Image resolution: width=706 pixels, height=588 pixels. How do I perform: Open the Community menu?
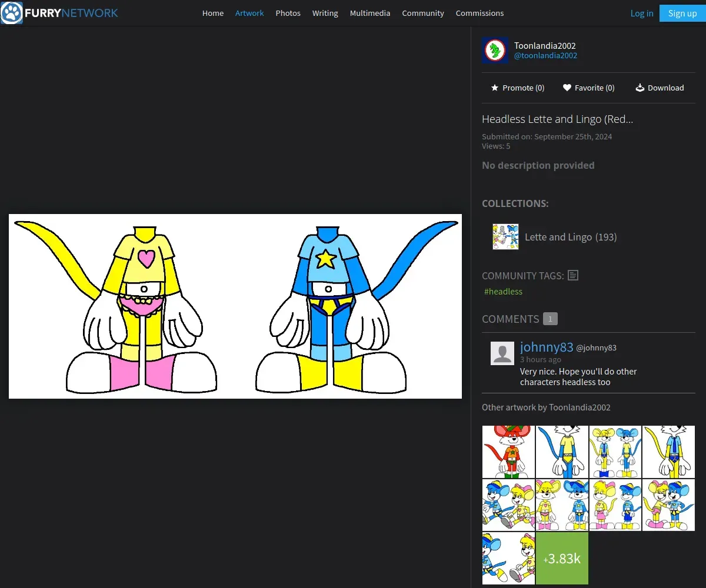[423, 13]
